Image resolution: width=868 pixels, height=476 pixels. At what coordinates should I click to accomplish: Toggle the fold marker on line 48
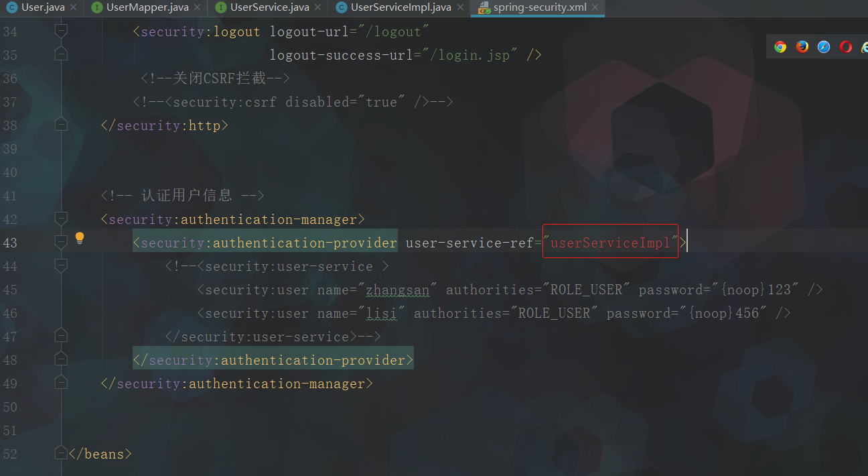point(61,359)
